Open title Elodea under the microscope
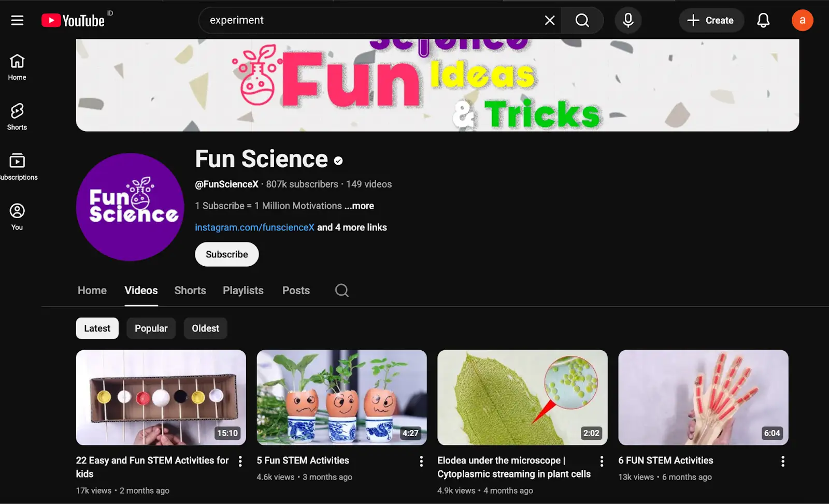This screenshot has height=504, width=829. click(514, 467)
